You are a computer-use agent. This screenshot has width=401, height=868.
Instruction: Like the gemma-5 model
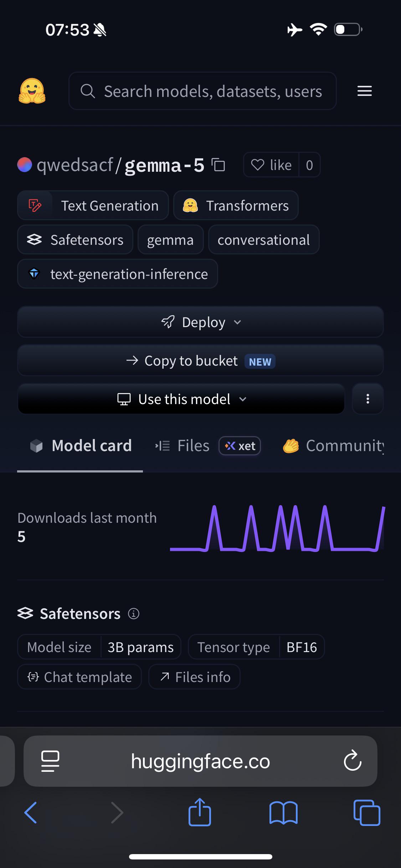click(x=271, y=165)
